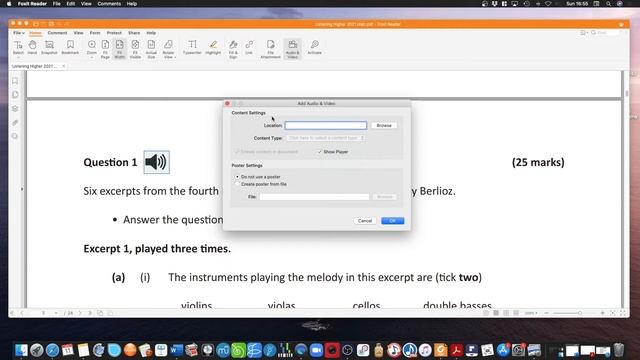Screen dimensions: 640x360
Task: Open Microsoft Word from the Dock
Action: pyautogui.click(x=176, y=350)
